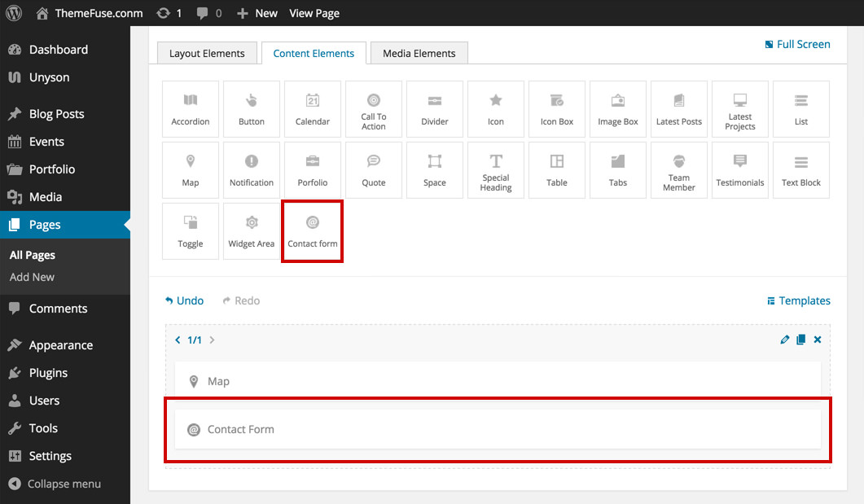Open the Portfolio menu

pyautogui.click(x=65, y=169)
